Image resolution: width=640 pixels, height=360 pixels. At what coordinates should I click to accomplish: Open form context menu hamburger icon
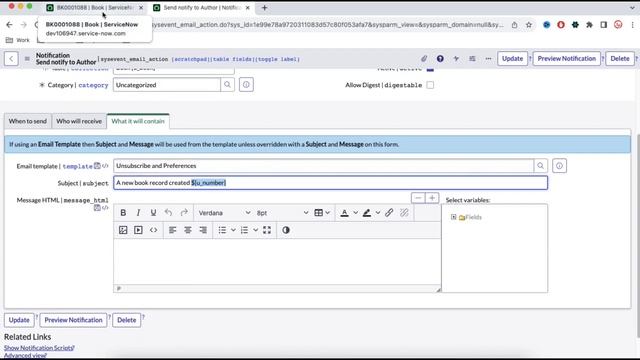[x=27, y=59]
